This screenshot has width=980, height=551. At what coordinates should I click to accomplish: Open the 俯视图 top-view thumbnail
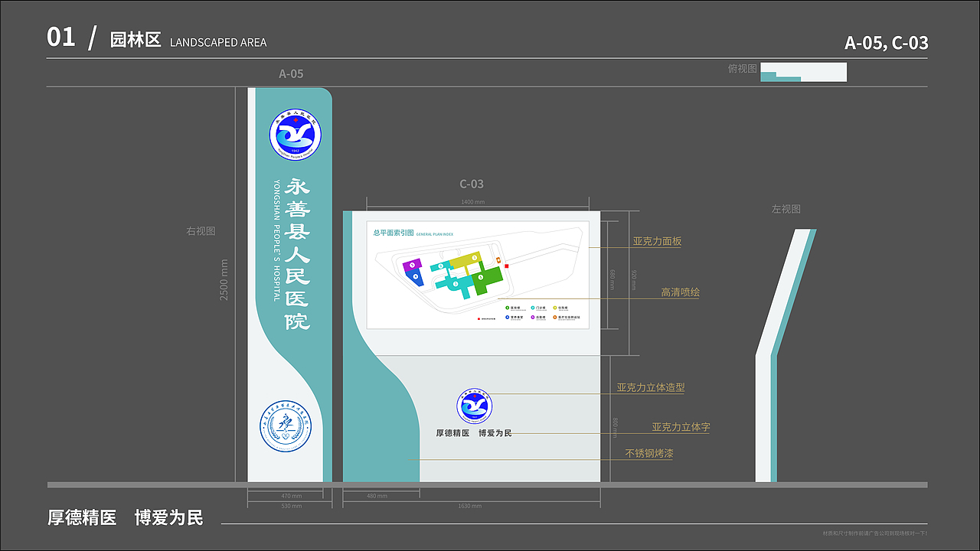point(803,72)
